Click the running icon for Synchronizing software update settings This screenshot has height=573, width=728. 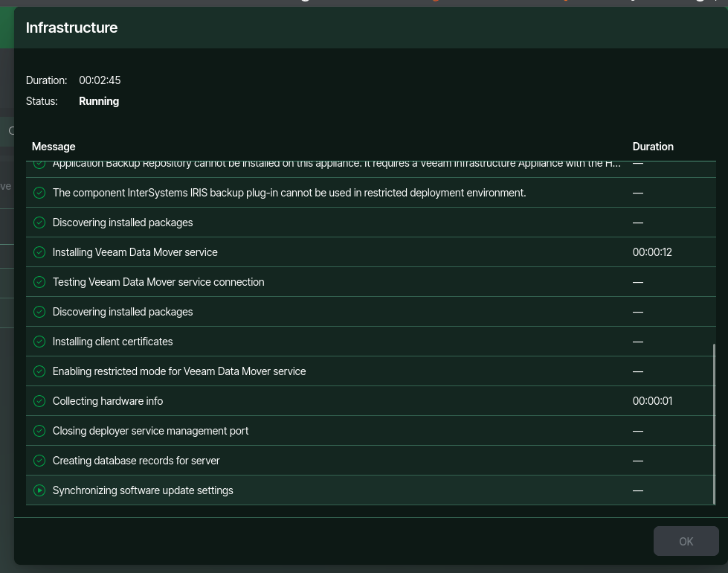point(39,490)
